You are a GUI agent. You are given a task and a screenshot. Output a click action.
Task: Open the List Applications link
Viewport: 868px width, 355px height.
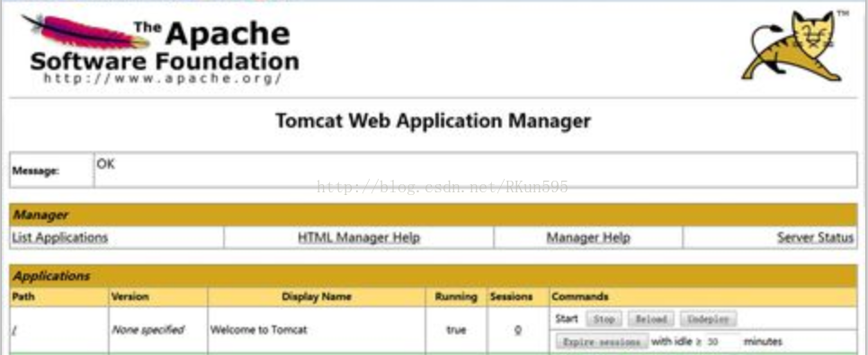tap(59, 237)
